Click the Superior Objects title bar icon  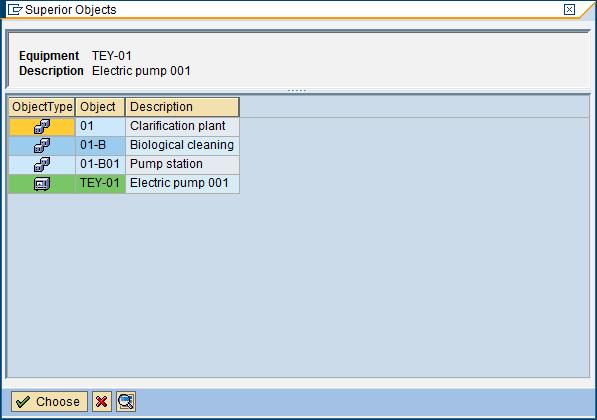click(15, 10)
